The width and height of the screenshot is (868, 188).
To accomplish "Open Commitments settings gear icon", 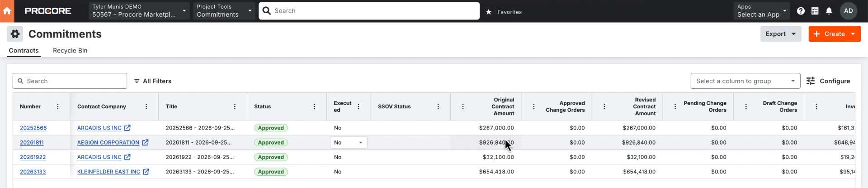I will tap(15, 34).
